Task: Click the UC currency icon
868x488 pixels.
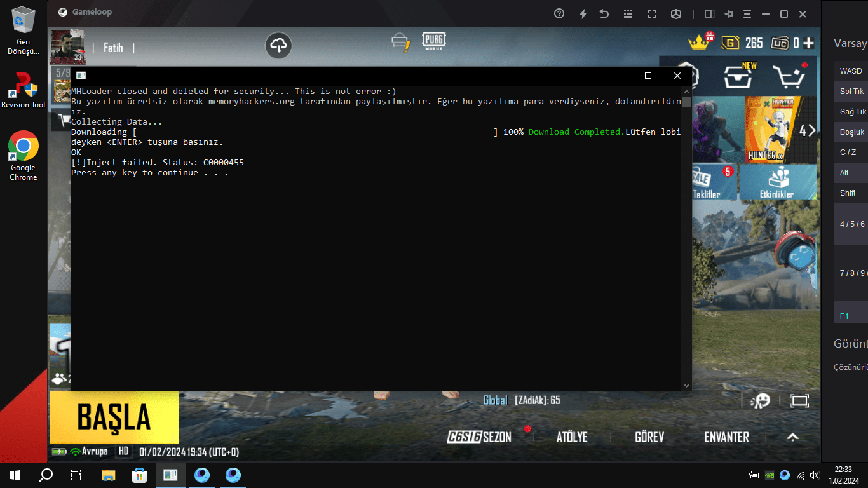Action: (780, 43)
